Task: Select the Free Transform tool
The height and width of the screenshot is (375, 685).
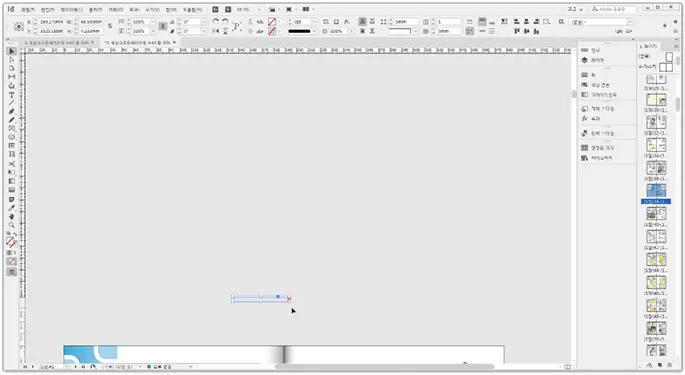Action: point(12,173)
